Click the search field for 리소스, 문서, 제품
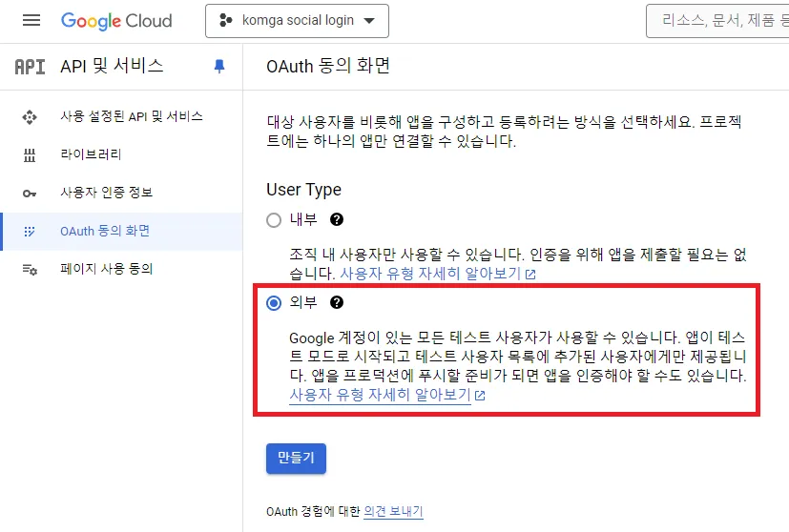789x532 pixels. click(x=720, y=20)
